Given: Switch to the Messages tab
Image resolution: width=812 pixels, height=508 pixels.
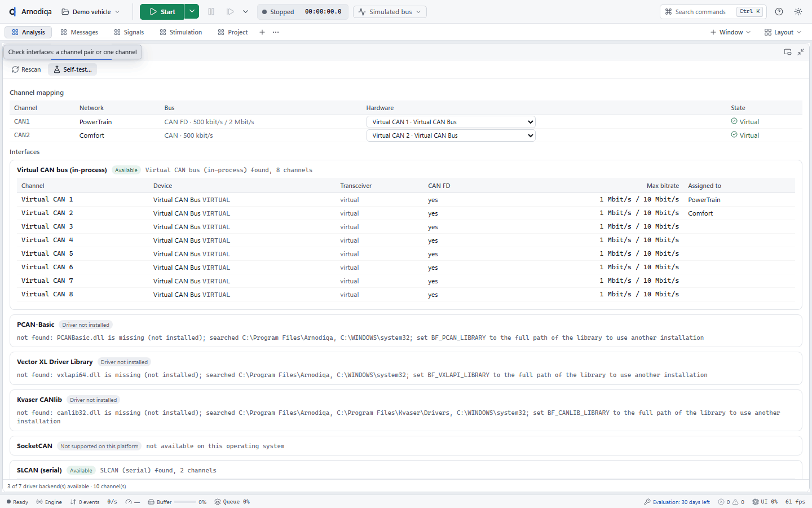Looking at the screenshot, I should coord(80,32).
